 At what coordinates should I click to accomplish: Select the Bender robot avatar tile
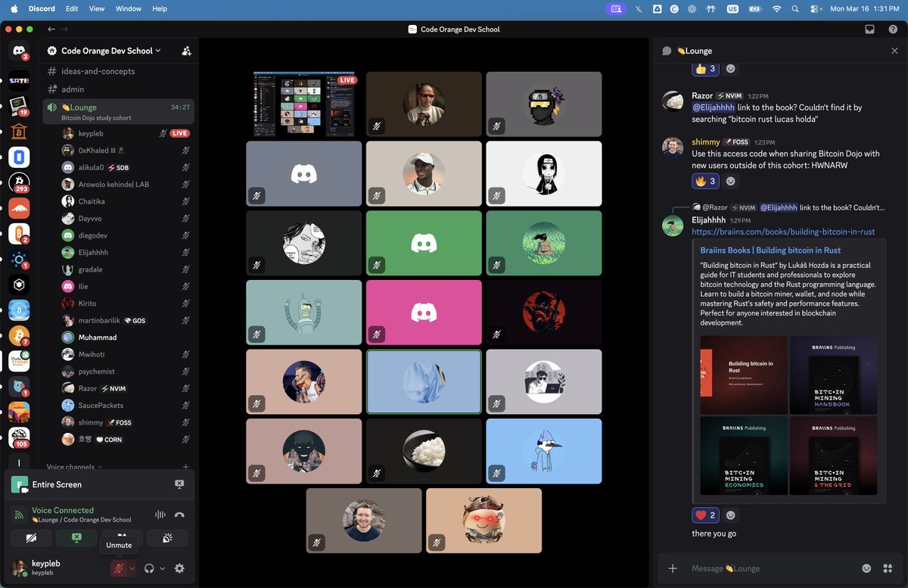tap(303, 313)
